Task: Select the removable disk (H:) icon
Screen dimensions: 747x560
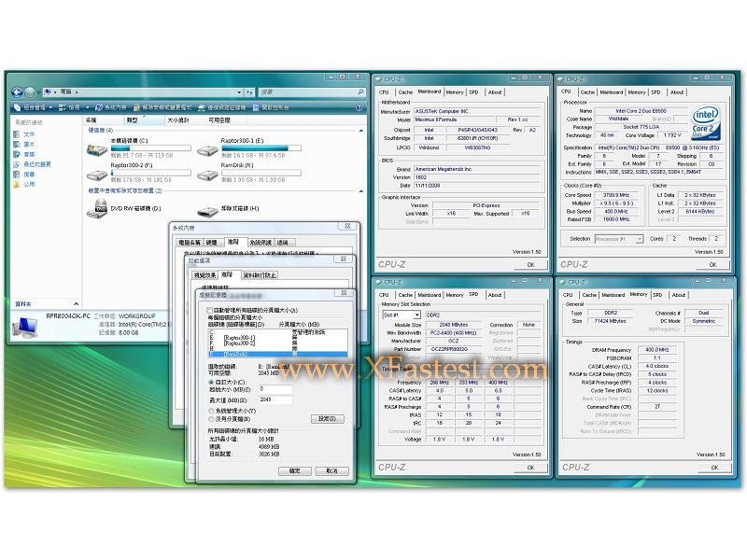Action: [x=207, y=211]
